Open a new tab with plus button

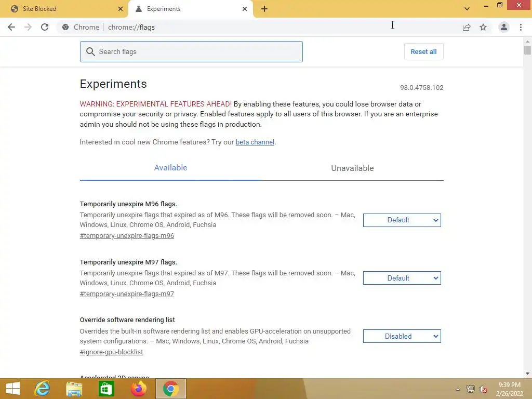(264, 9)
